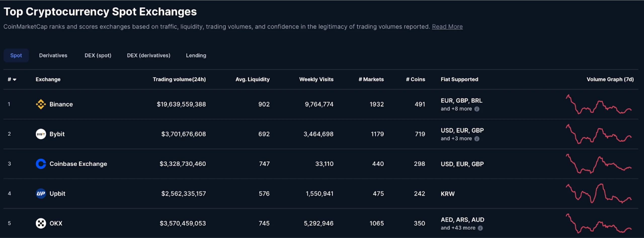
Task: Click the Fiat Supported column header
Action: point(459,79)
